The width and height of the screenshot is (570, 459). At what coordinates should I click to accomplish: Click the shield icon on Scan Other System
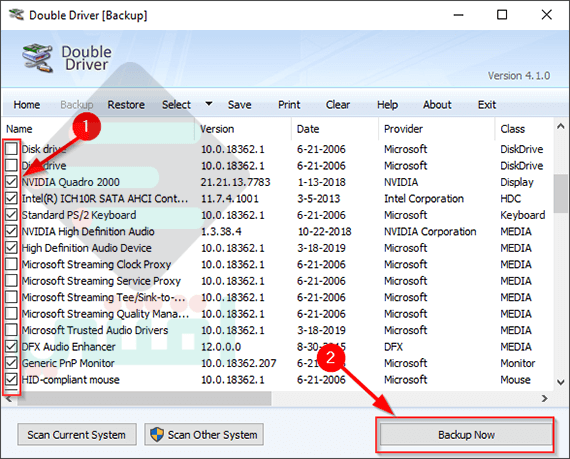pos(157,434)
